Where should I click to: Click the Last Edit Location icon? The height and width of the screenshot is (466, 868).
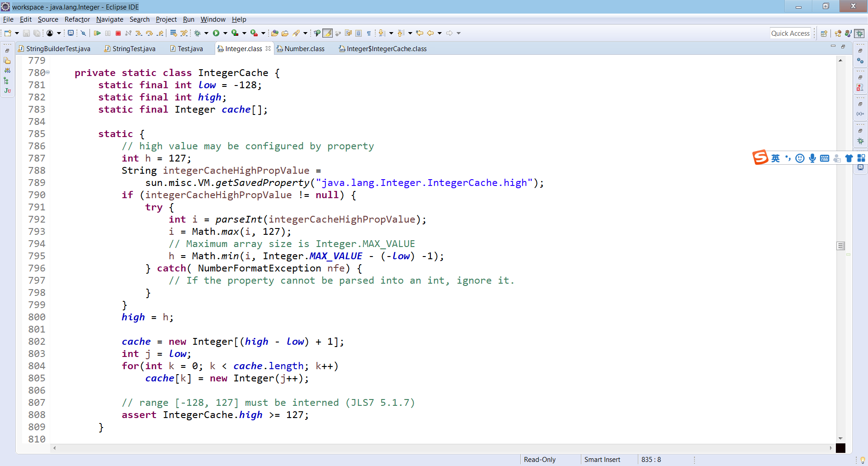(x=420, y=33)
